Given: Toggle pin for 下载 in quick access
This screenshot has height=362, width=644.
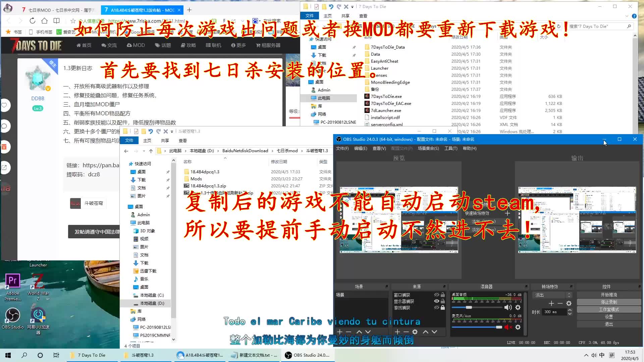Looking at the screenshot, I should click(168, 180).
